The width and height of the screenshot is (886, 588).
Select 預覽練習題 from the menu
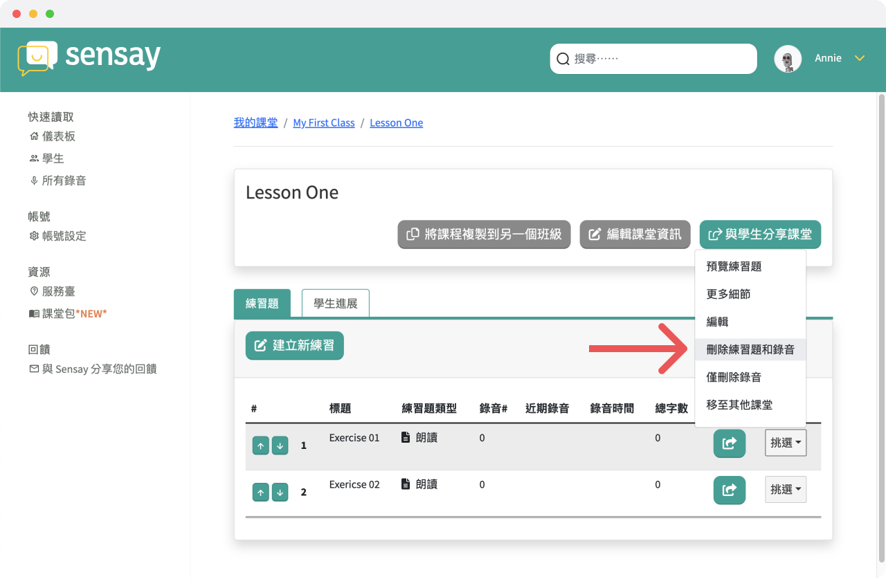pos(750,266)
